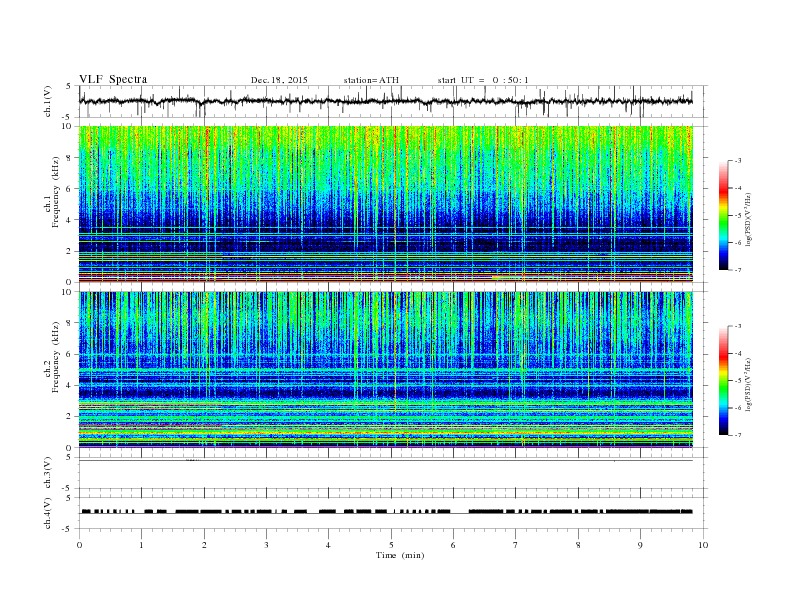The image size is (792, 612).
Task: Click the "VLF Spectra" plot title
Action: 113,79
